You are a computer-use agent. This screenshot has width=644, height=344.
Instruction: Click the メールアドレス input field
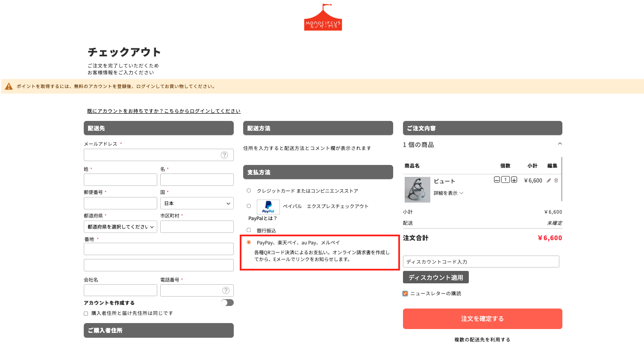click(159, 155)
